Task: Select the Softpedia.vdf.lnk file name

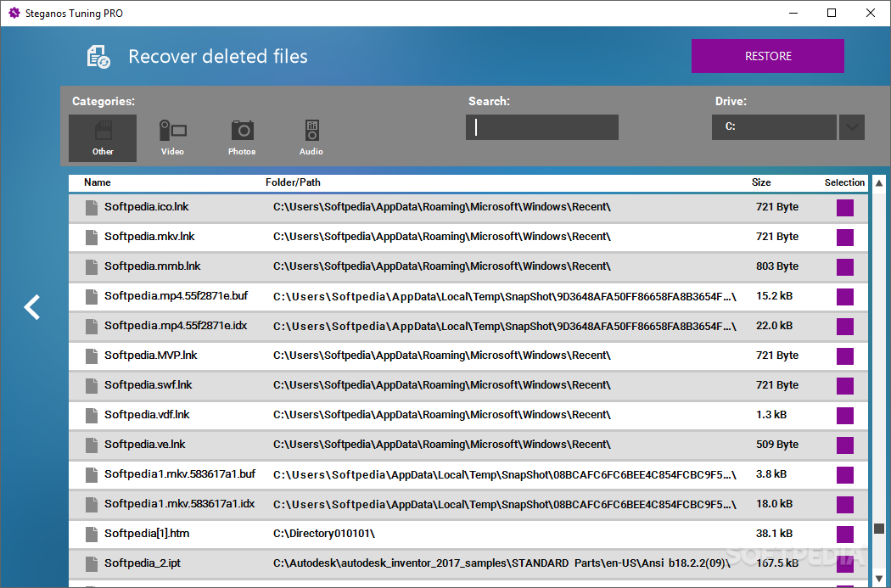Action: [x=147, y=414]
